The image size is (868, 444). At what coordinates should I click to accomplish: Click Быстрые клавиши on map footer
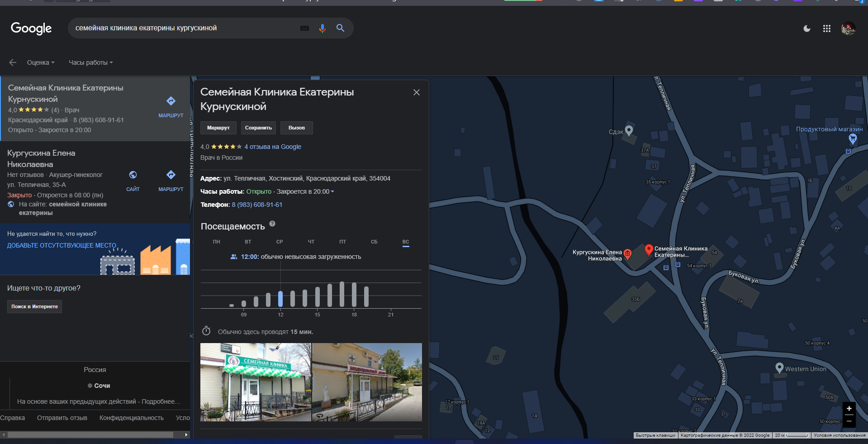tap(655, 435)
